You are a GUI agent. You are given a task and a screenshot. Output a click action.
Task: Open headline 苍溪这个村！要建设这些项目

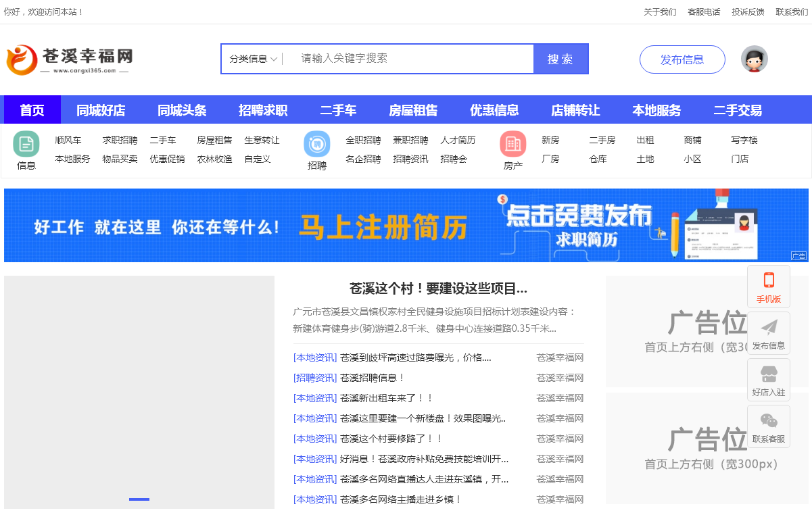tap(438, 289)
